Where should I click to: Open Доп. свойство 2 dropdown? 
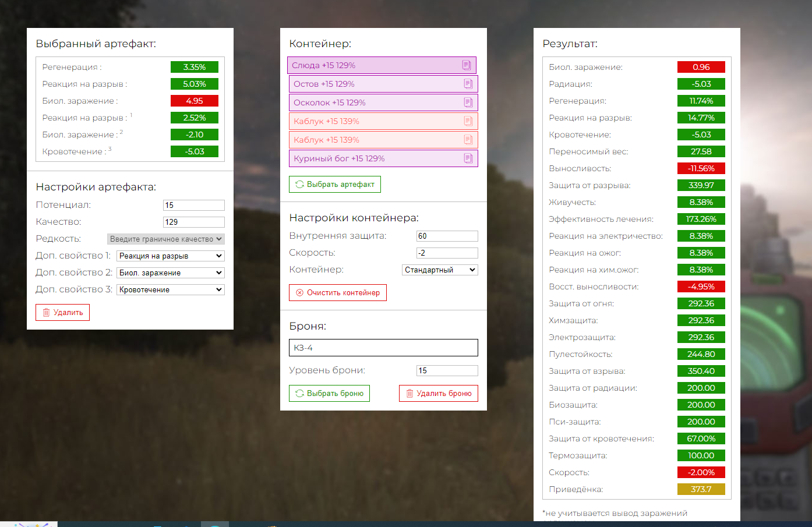point(171,273)
